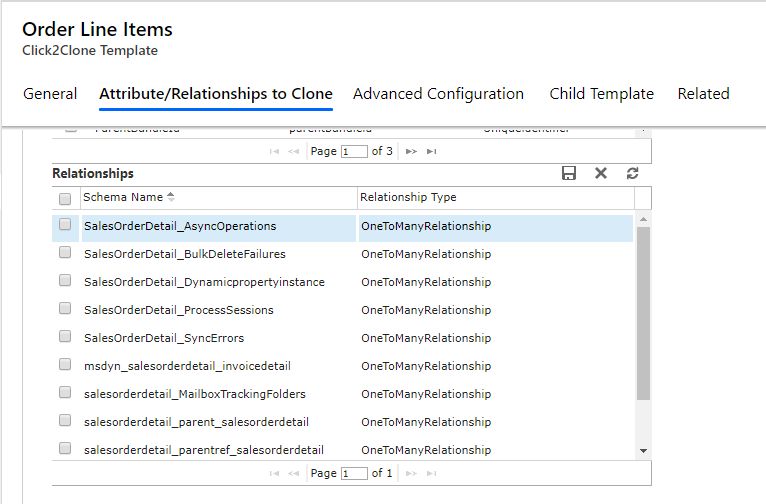Screen dimensions: 766x504
Task: Toggle the select-all checkbox in Relationships header
Action: pos(65,198)
